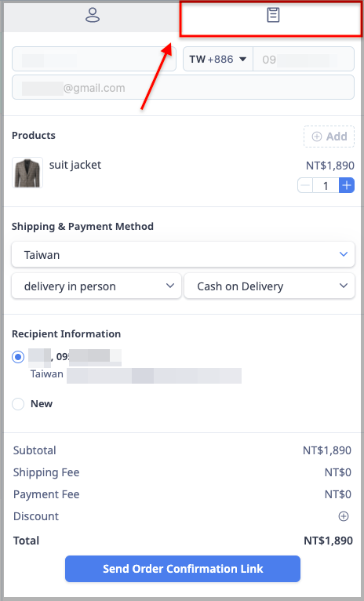Decrease suit jacket quantity with minus
The image size is (364, 601).
coord(305,185)
